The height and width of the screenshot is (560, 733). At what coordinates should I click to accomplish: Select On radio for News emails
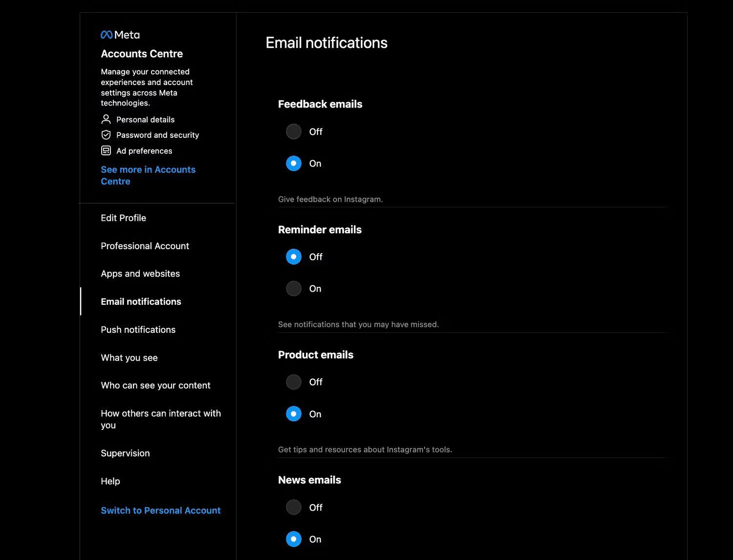[x=294, y=539]
